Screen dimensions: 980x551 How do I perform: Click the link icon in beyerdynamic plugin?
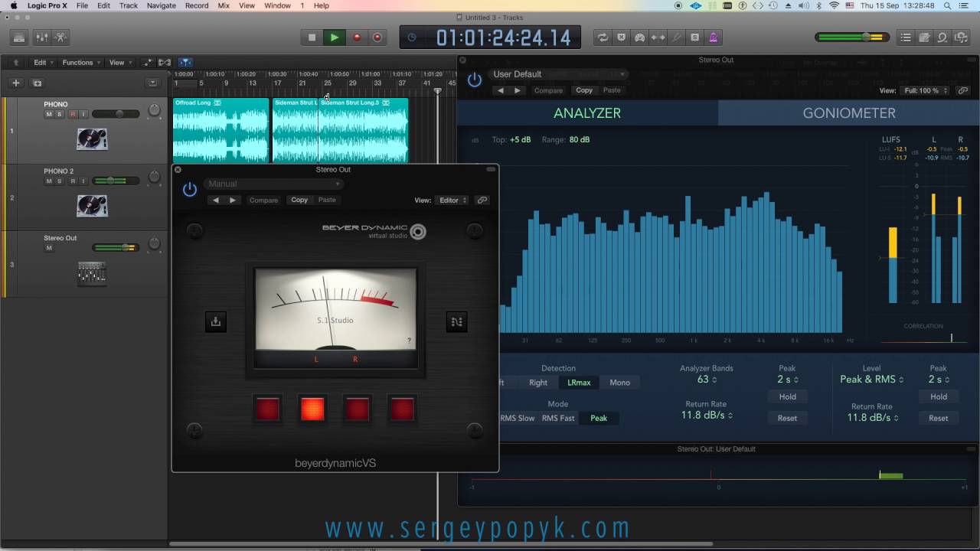pos(482,201)
